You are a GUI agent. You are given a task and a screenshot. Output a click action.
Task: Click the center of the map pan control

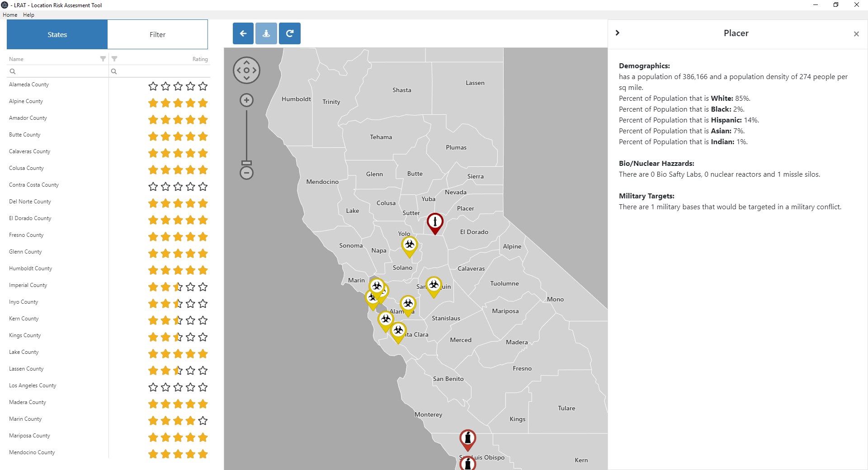(x=246, y=70)
